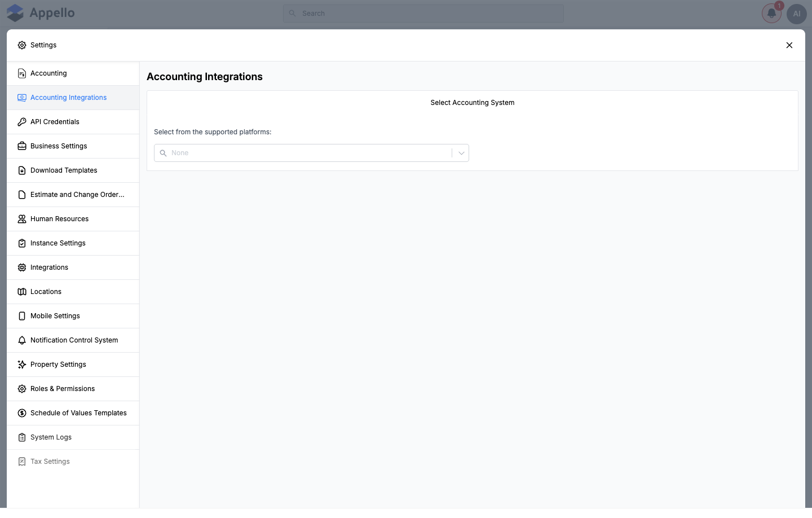Select Notification Control System
The height and width of the screenshot is (518, 812).
tap(73, 340)
